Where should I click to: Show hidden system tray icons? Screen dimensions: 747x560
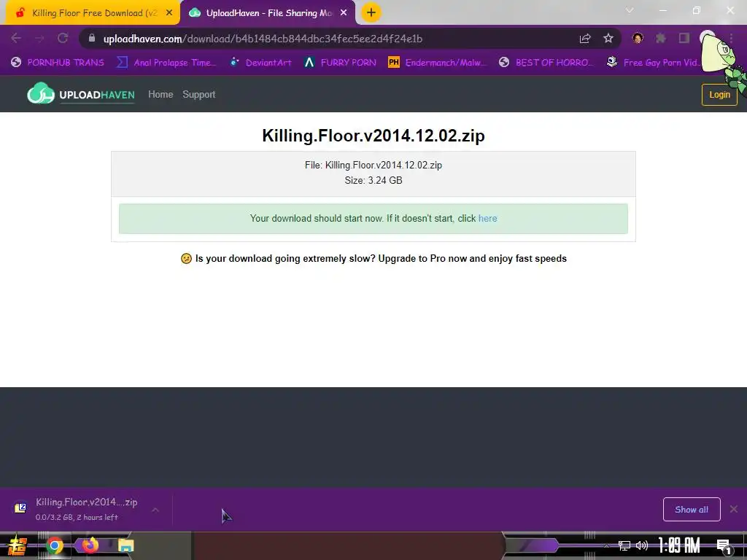[x=606, y=545]
